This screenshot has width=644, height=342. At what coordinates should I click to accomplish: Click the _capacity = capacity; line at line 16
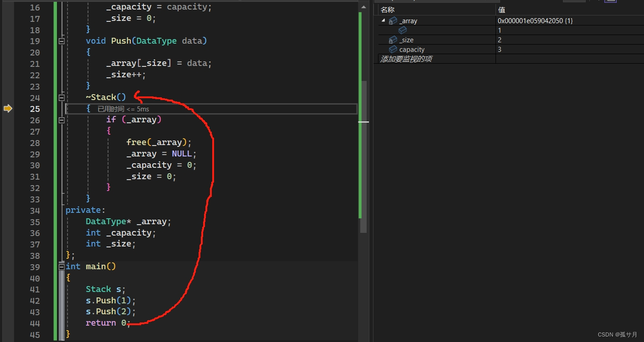[159, 7]
